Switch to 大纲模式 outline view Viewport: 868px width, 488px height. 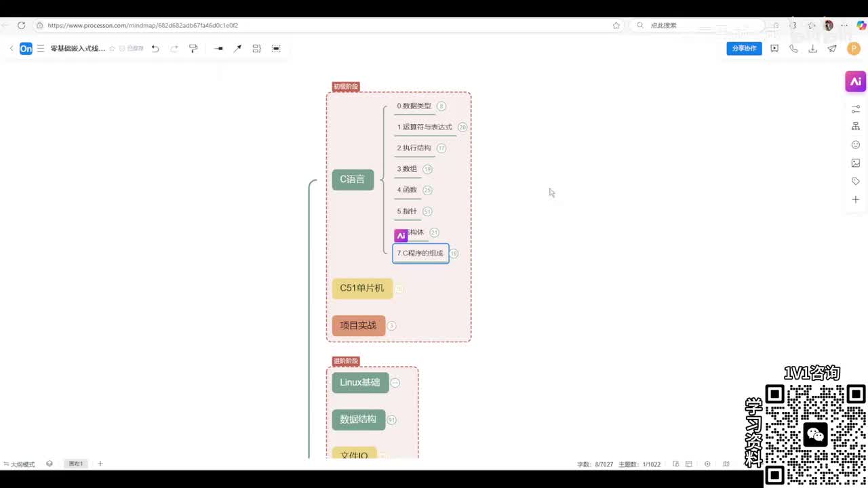coord(19,464)
